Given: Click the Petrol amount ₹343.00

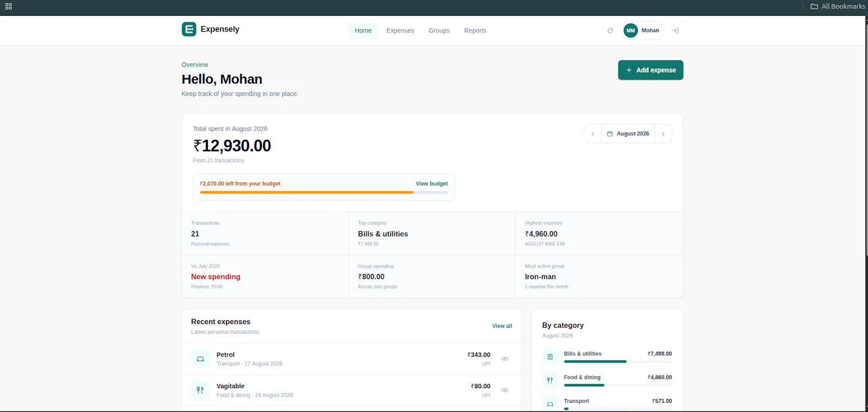Looking at the screenshot, I should (479, 355).
